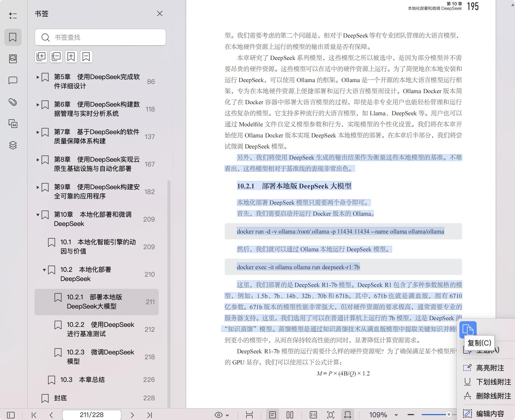Open bookmark 10.2.2 使用DeepSeek进行基准测试

[x=97, y=329]
